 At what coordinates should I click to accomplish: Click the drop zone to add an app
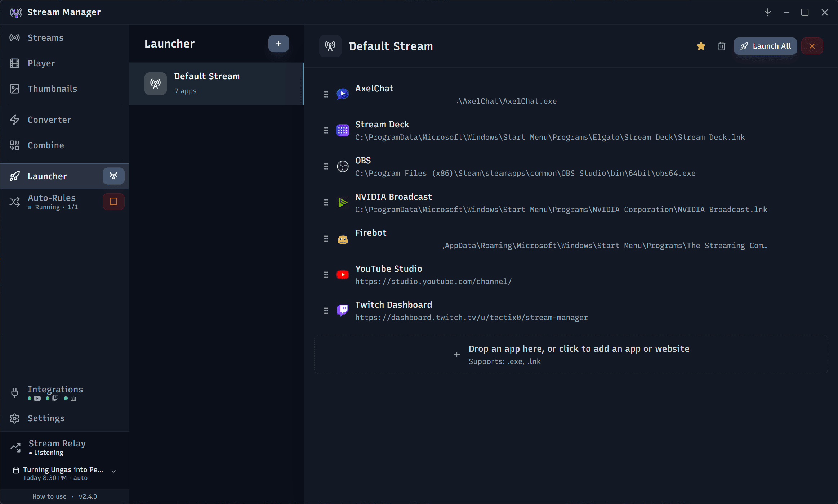[x=571, y=355]
